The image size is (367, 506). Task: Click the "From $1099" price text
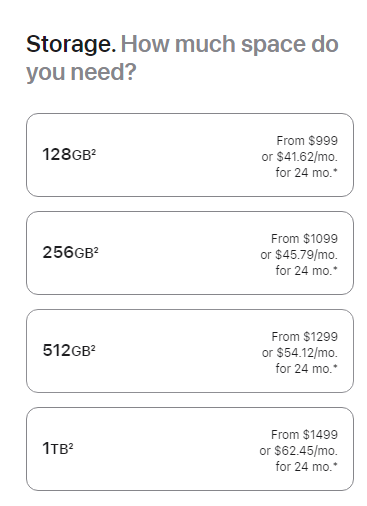pyautogui.click(x=304, y=239)
